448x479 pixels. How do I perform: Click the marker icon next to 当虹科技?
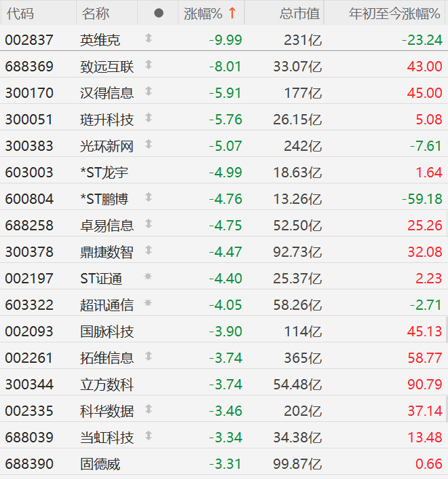click(x=149, y=436)
